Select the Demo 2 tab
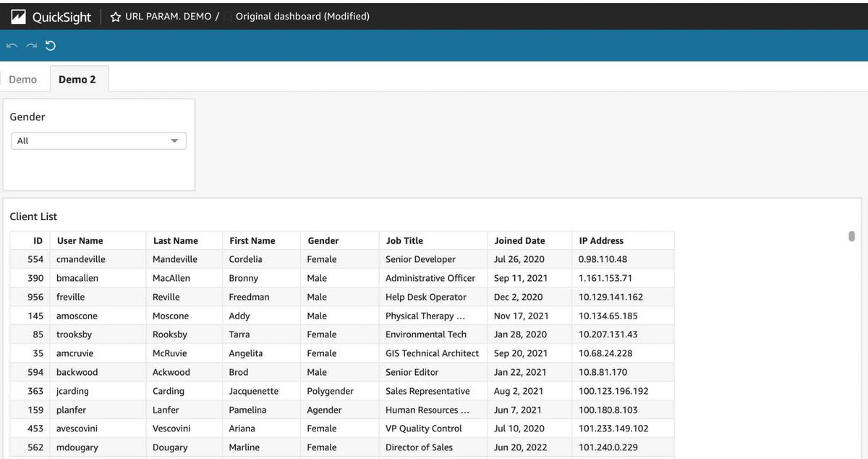 [77, 80]
